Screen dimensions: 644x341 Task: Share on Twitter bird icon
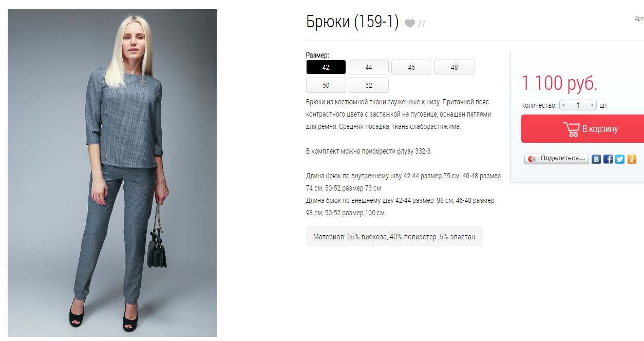pyautogui.click(x=620, y=159)
